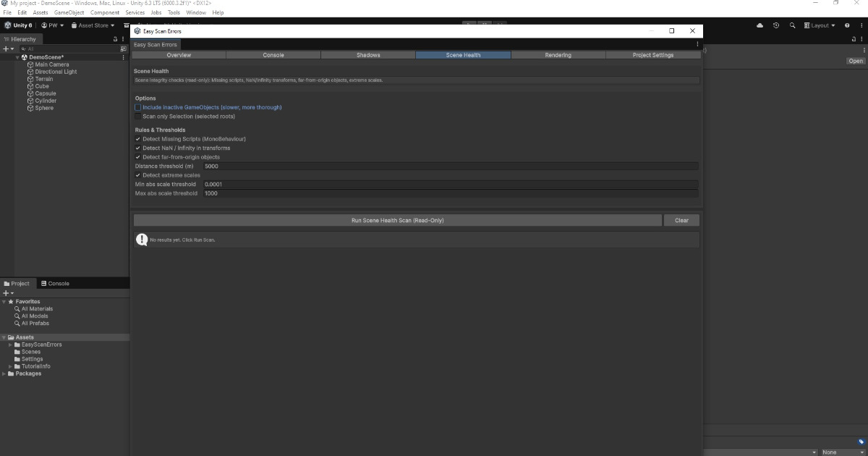Screen dimensions: 868x456
Task: Switch to the Project panel tab
Action: [x=17, y=283]
